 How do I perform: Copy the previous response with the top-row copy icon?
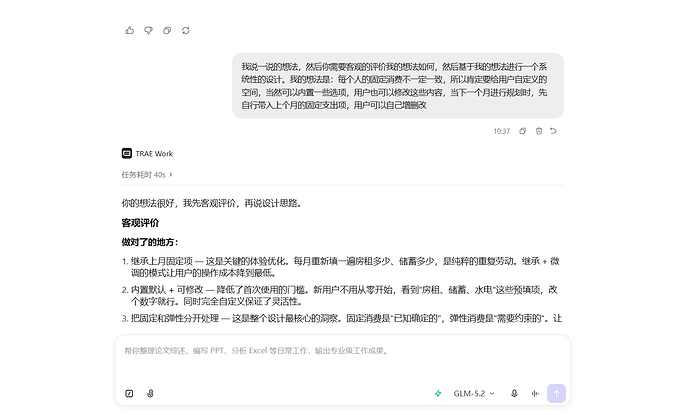[x=167, y=30]
